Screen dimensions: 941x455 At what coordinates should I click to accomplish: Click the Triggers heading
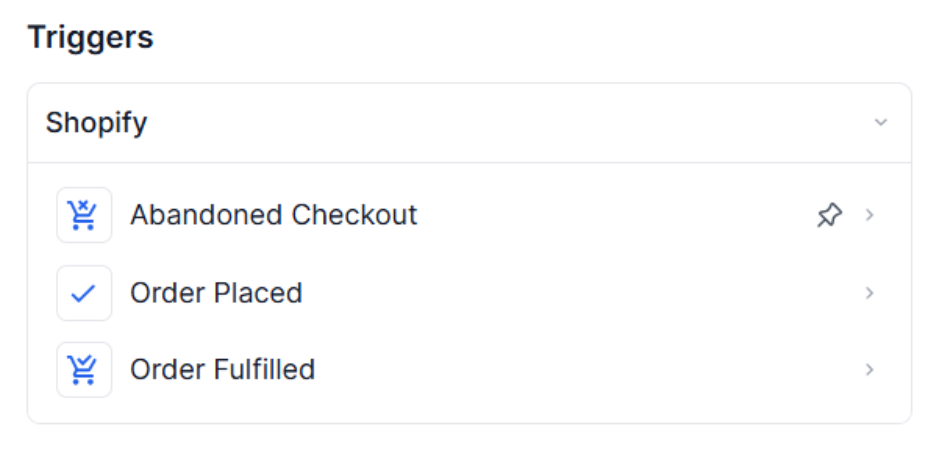(90, 38)
